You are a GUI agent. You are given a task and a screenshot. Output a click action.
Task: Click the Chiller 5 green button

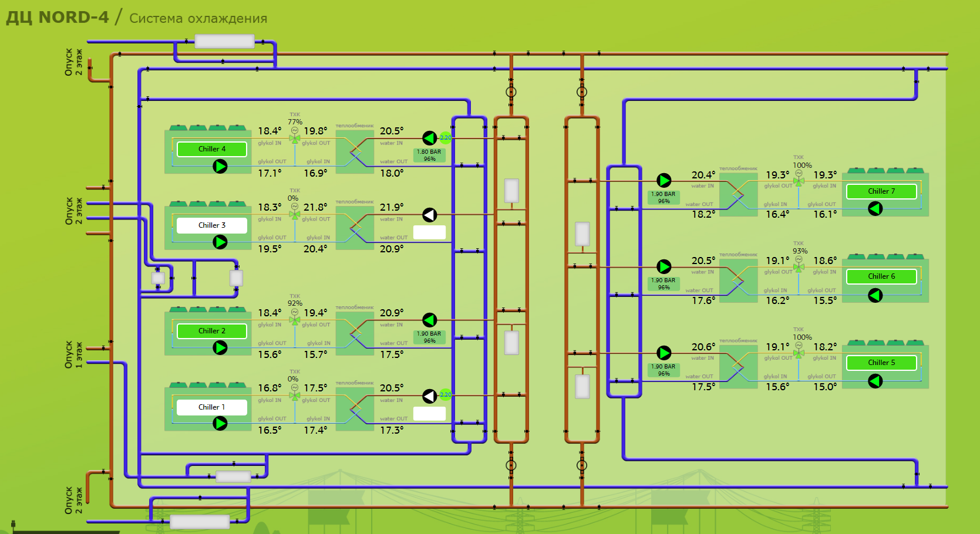tap(881, 363)
